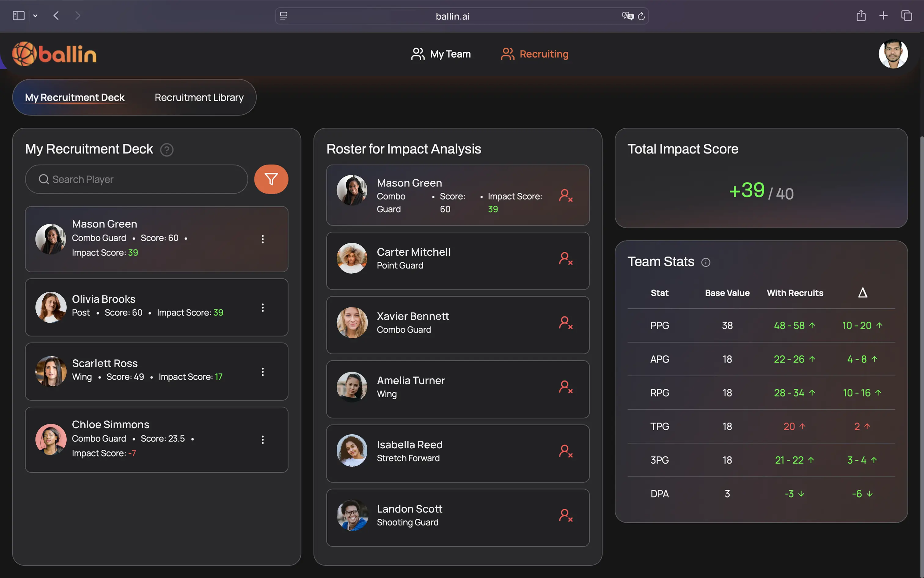924x578 pixels.
Task: Click the +39 total impact score
Action: (x=746, y=190)
